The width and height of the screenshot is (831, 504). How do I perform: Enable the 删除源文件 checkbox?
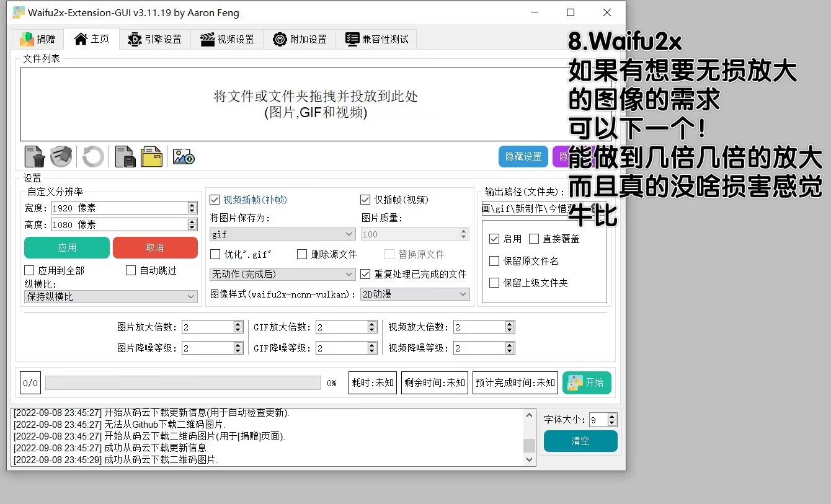[302, 254]
